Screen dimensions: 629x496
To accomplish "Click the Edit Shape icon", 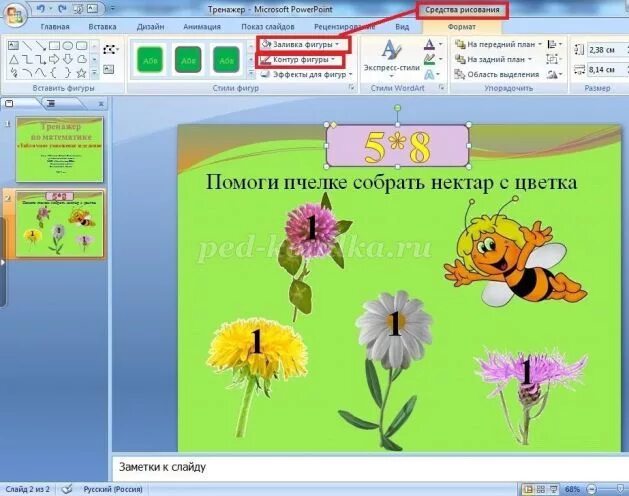I will pyautogui.click(x=109, y=49).
